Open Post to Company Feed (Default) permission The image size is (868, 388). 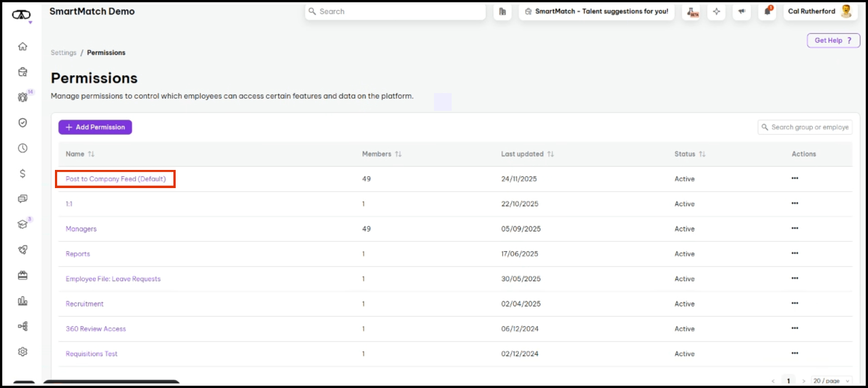116,179
